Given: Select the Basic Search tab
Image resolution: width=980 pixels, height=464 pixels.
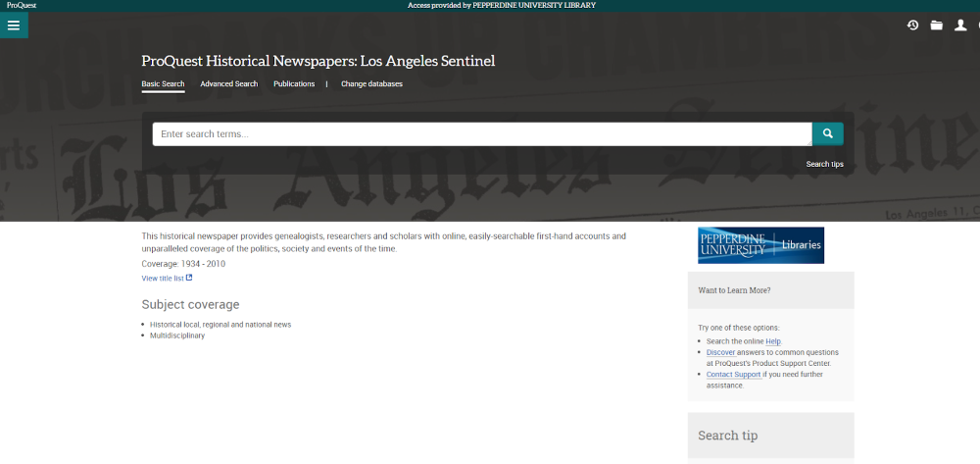Looking at the screenshot, I should (163, 83).
